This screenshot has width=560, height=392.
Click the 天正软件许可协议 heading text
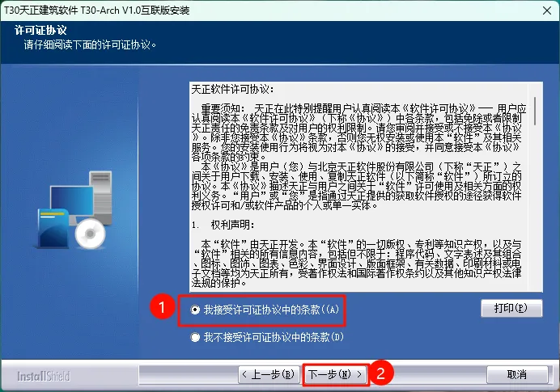(x=232, y=89)
